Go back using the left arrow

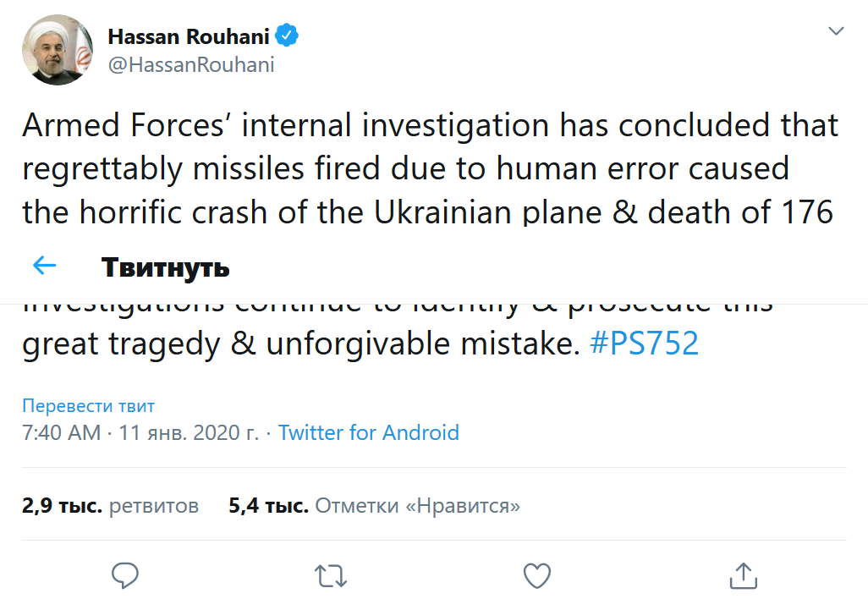coord(44,267)
